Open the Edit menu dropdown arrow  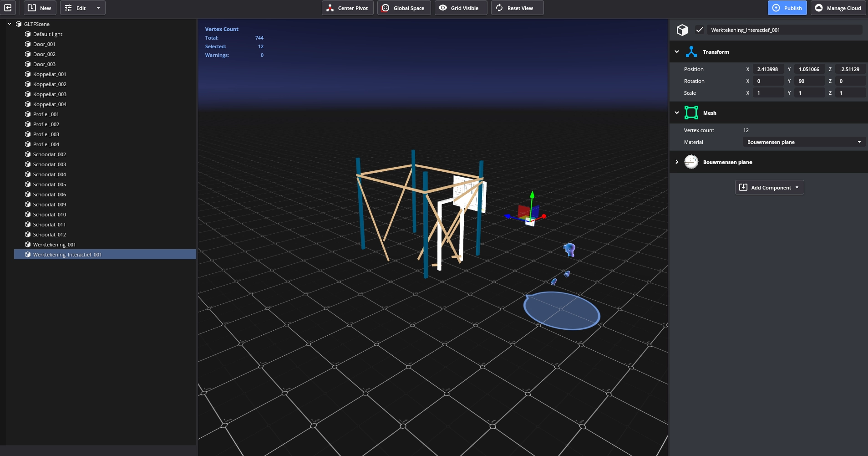click(97, 8)
